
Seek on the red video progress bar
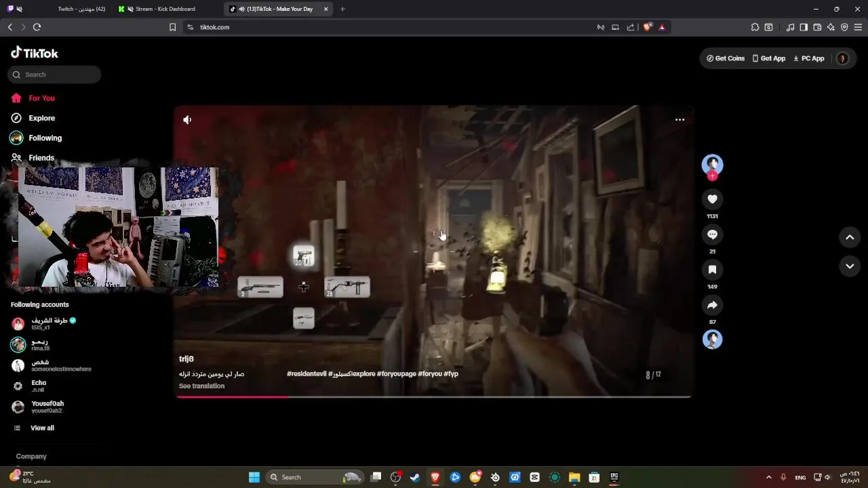(x=434, y=396)
